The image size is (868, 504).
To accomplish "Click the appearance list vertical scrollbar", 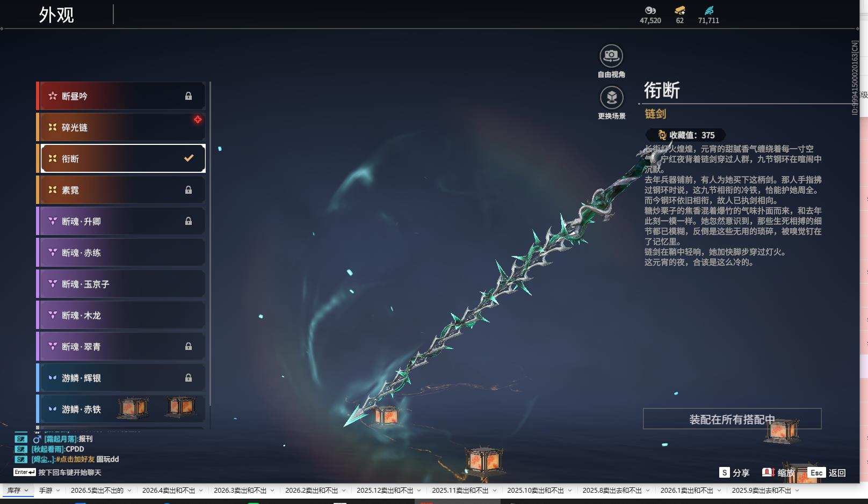I will 210,243.
